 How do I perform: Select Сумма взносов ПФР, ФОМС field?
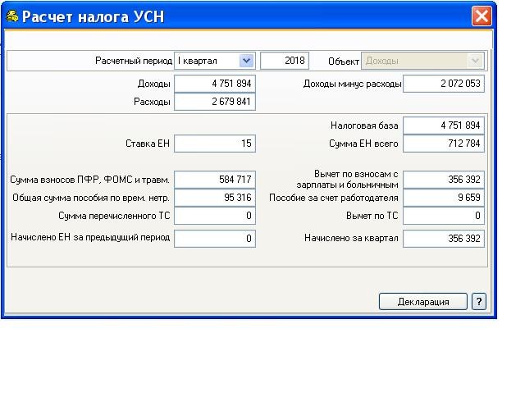(x=215, y=180)
